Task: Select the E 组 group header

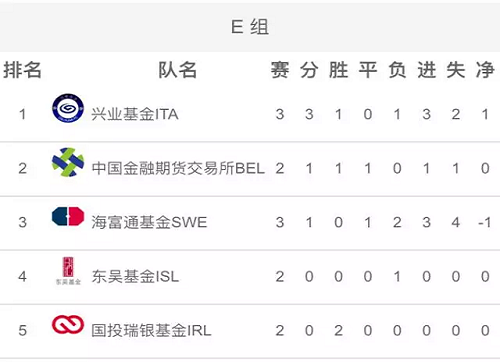Action: (x=250, y=27)
